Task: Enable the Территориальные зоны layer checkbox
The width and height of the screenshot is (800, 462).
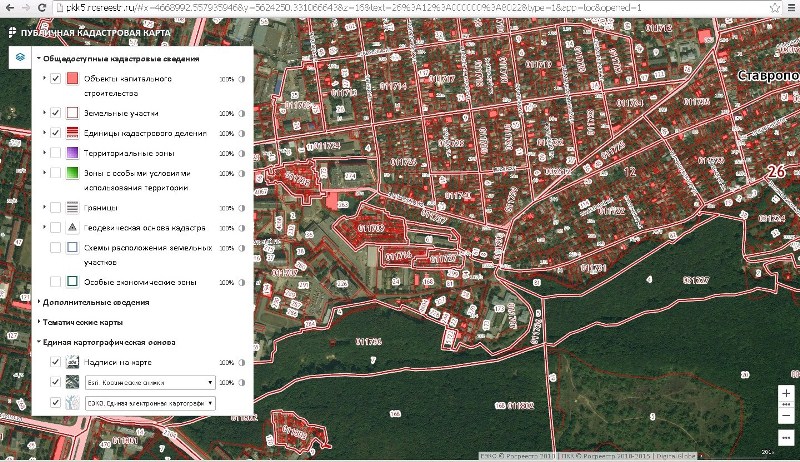Action: pos(56,153)
